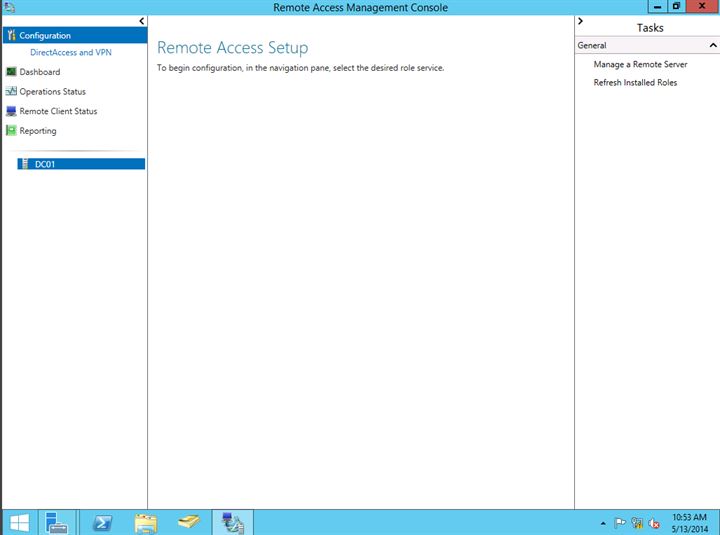
Task: Click DirectAccess and VPN role service
Action: (70, 52)
